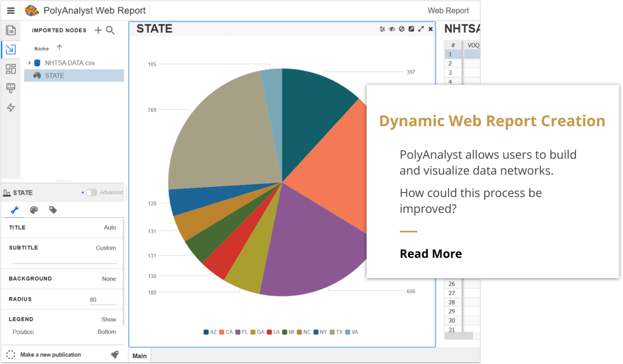Open the palette color properties tab
Screen dimensions: 623x364
(x=34, y=210)
